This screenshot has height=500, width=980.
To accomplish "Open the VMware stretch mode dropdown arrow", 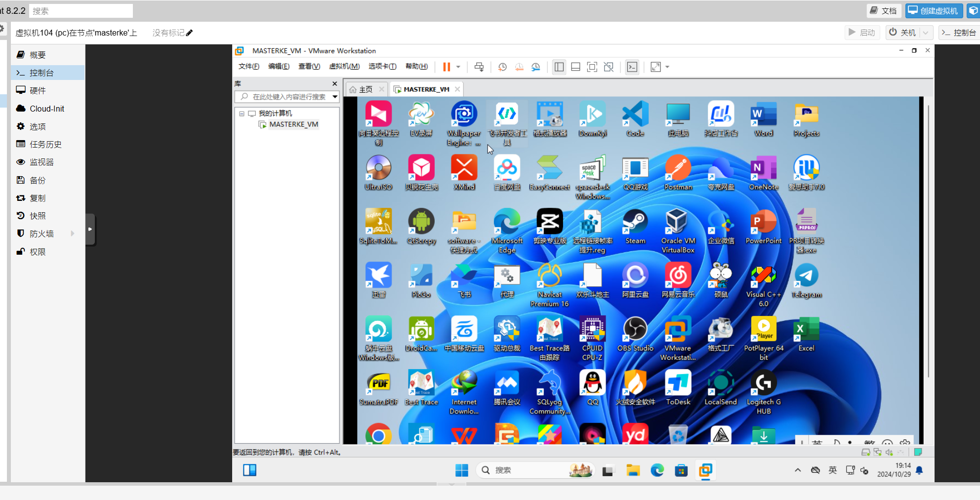I will click(x=667, y=67).
